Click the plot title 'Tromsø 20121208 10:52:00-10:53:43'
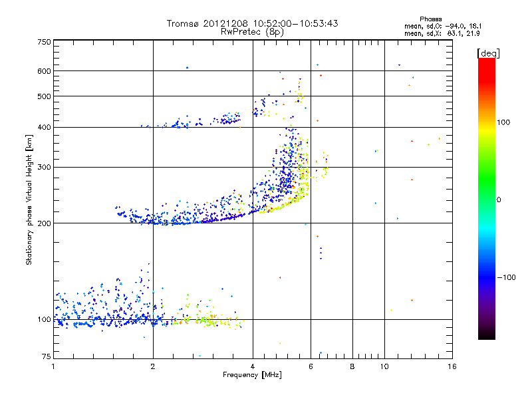Screen dimensions: 532x399 point(252,23)
